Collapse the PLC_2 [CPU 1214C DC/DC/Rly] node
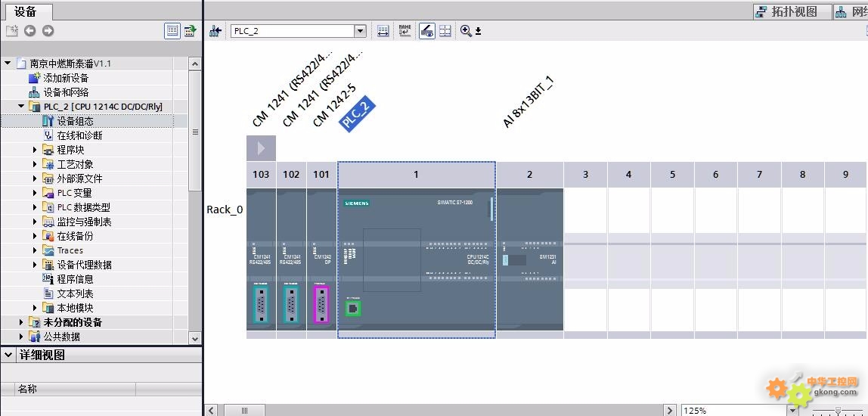Image resolution: width=868 pixels, height=416 pixels. pos(22,107)
